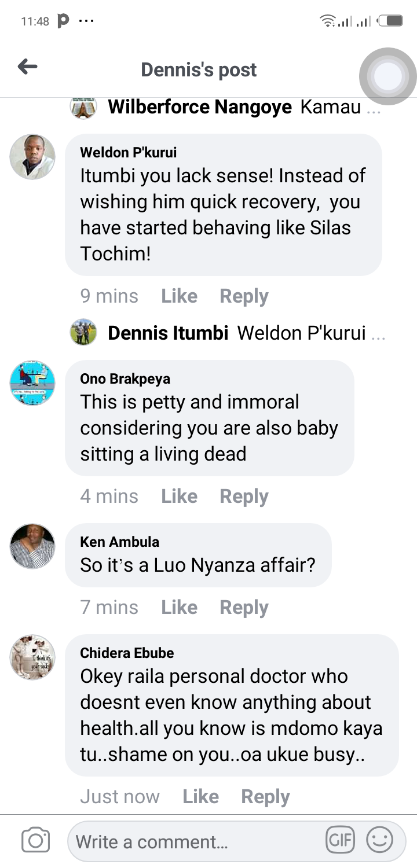This screenshot has width=417, height=868.
Task: Like Ken Ambula's comment
Action: (179, 608)
